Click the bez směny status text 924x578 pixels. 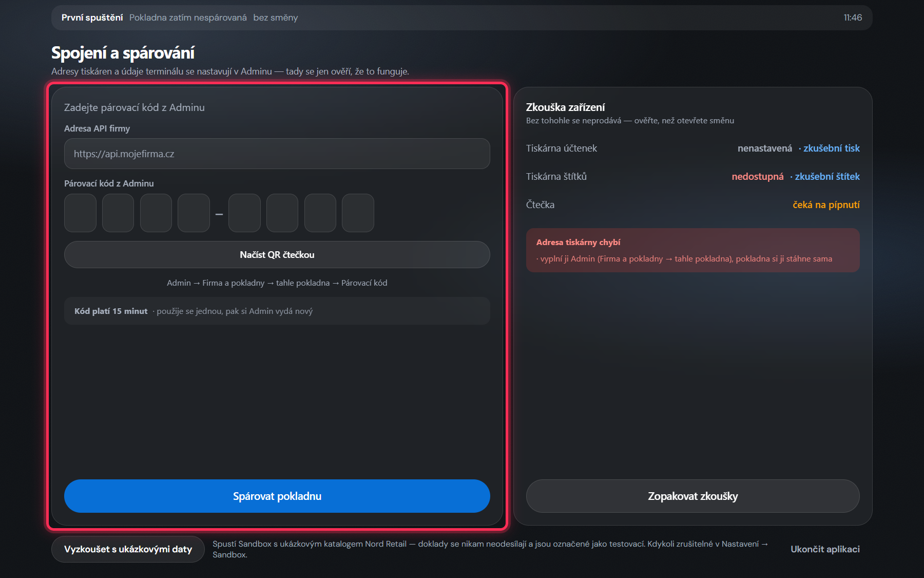tap(276, 17)
